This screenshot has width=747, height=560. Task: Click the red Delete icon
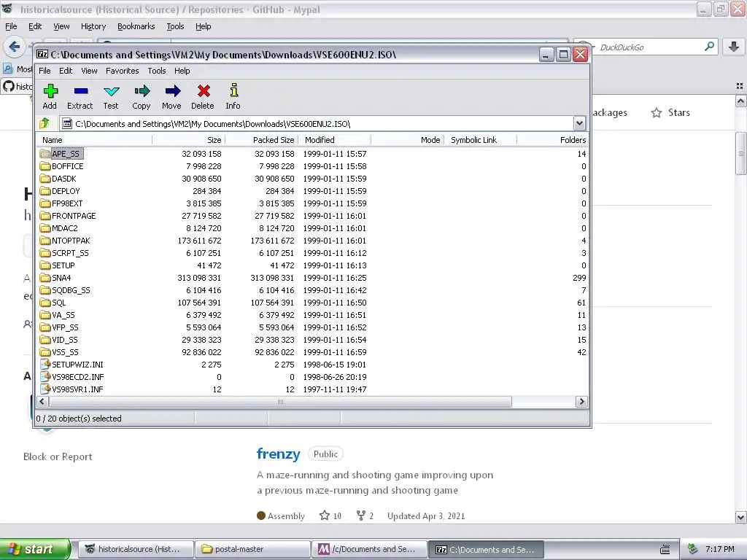(x=204, y=90)
